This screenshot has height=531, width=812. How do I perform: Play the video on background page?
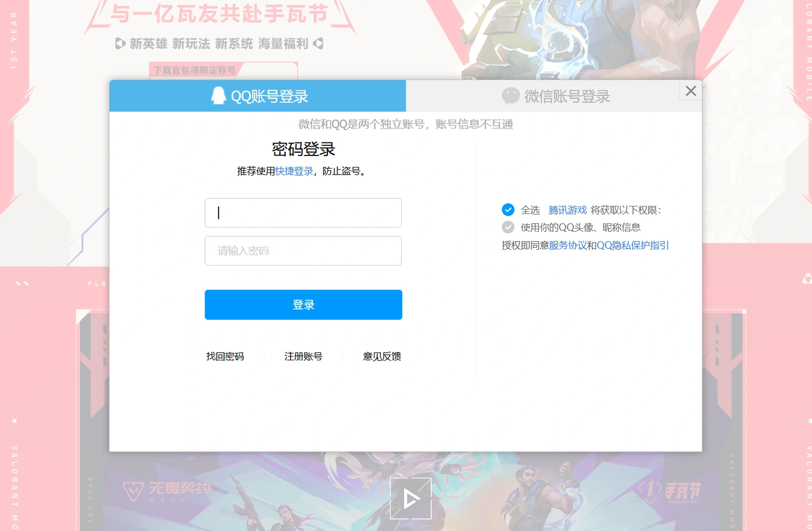click(x=411, y=498)
